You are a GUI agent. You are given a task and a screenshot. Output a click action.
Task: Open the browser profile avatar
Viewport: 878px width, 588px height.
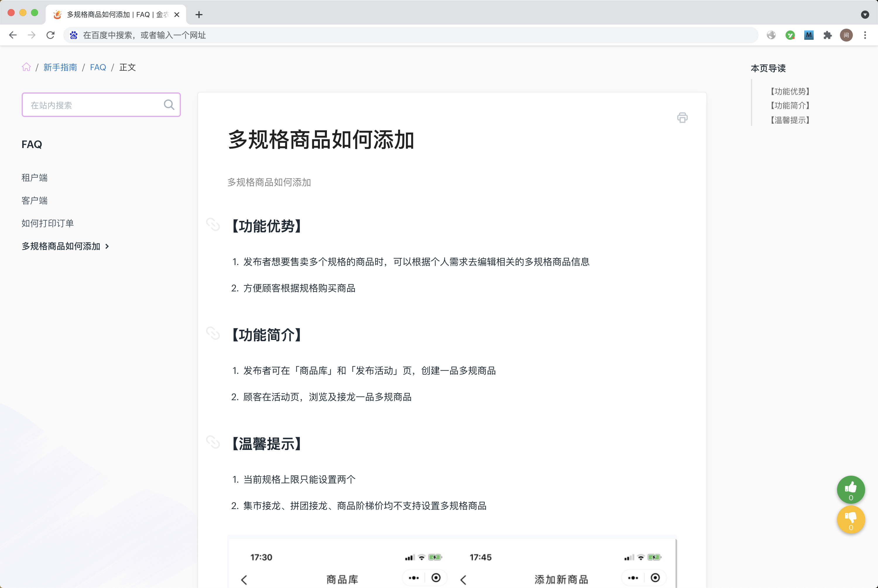coord(846,35)
